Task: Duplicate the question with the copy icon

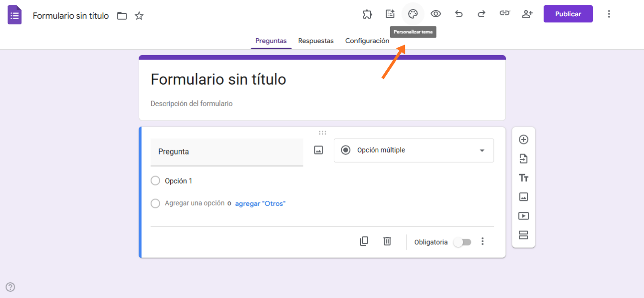Action: coord(364,241)
